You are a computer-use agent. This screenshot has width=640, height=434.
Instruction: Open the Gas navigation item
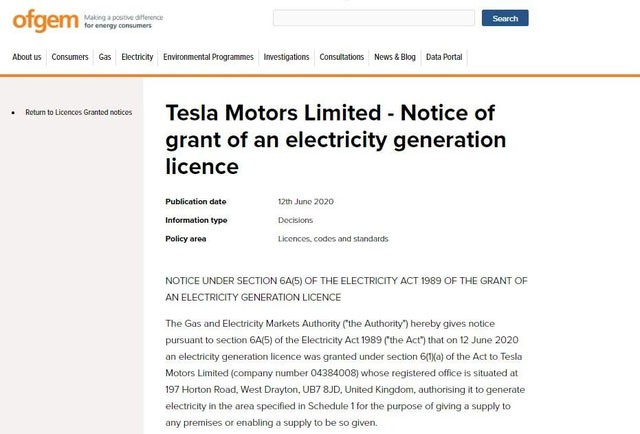[105, 57]
